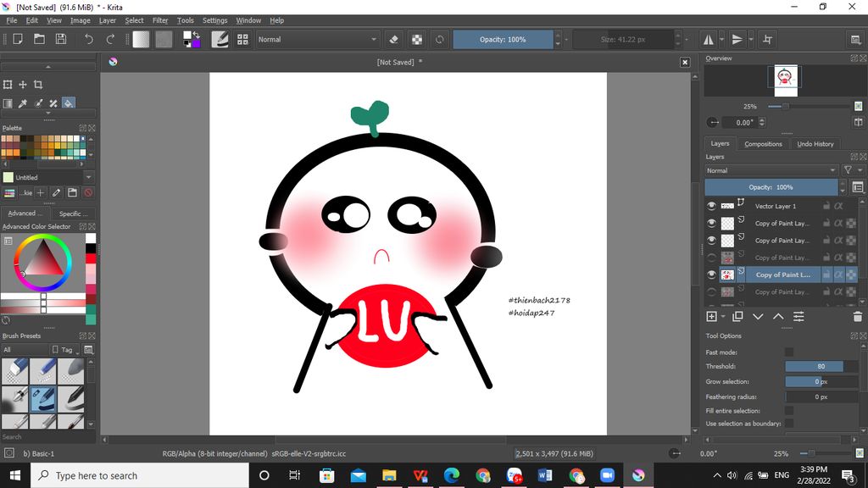Screen dimensions: 868x488
Task: Open the layer blending mode dropdown
Action: coord(771,170)
